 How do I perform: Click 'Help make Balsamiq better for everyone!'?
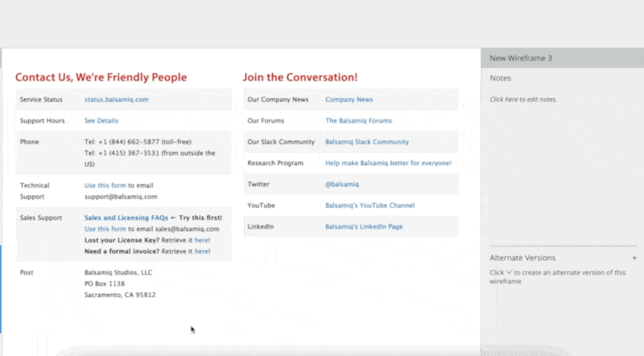(388, 163)
